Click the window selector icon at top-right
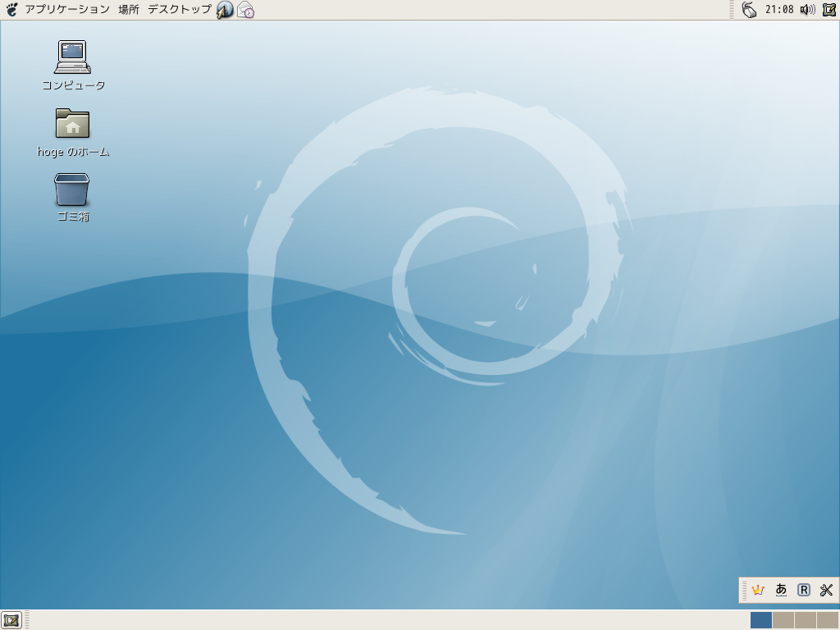840x630 pixels. (829, 10)
